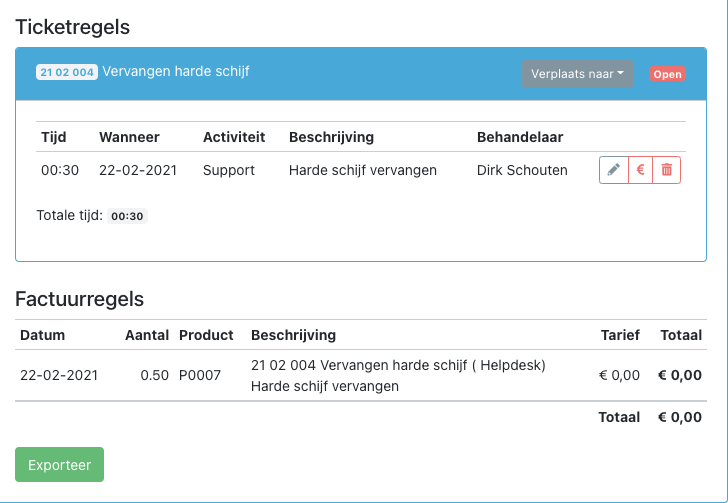
Task: Click the euro icon on Support row
Action: pyautogui.click(x=640, y=170)
